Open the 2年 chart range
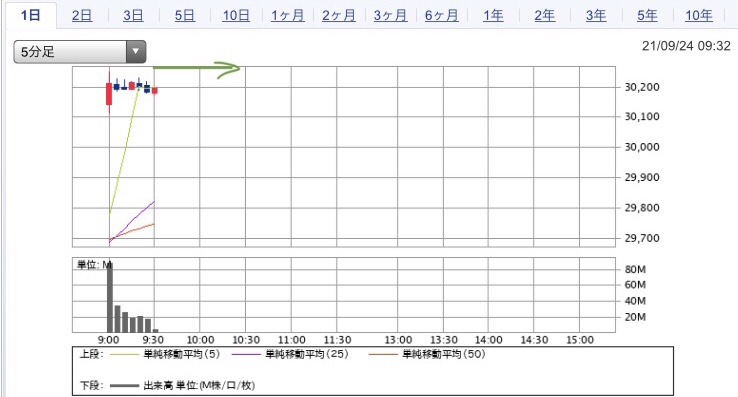The image size is (738, 397). coord(545,16)
